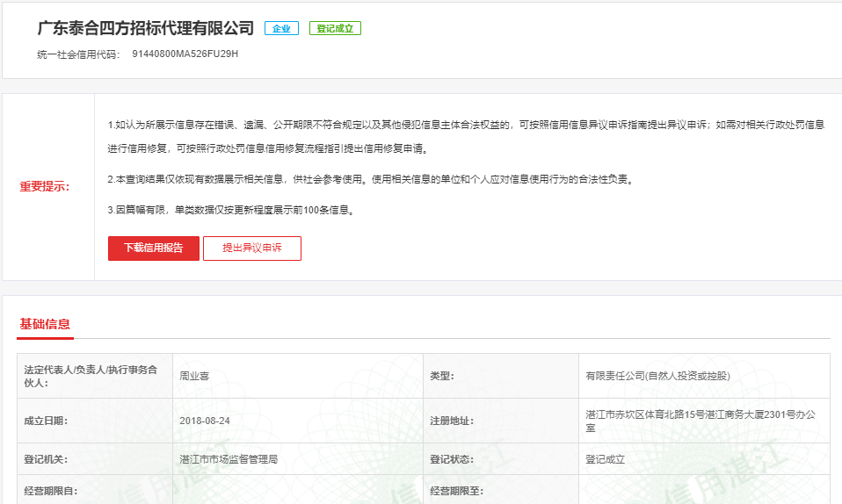Click the green 登记成立 tag
Image resolution: width=842 pixels, height=504 pixels.
pos(335,28)
